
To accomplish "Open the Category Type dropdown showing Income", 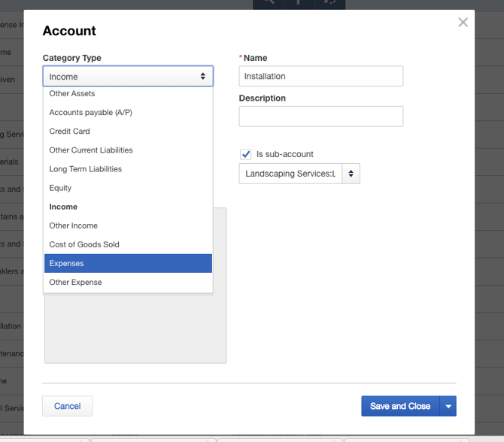I will tap(128, 76).
